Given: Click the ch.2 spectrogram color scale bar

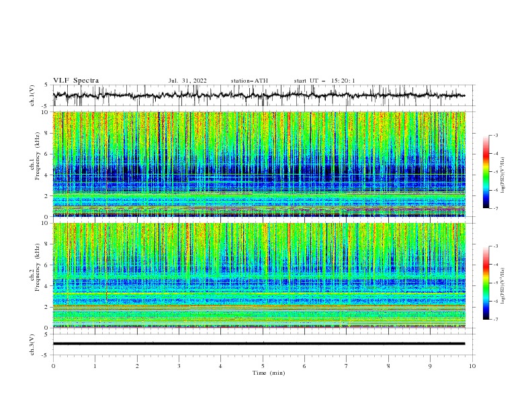Looking at the screenshot, I should pos(486,283).
